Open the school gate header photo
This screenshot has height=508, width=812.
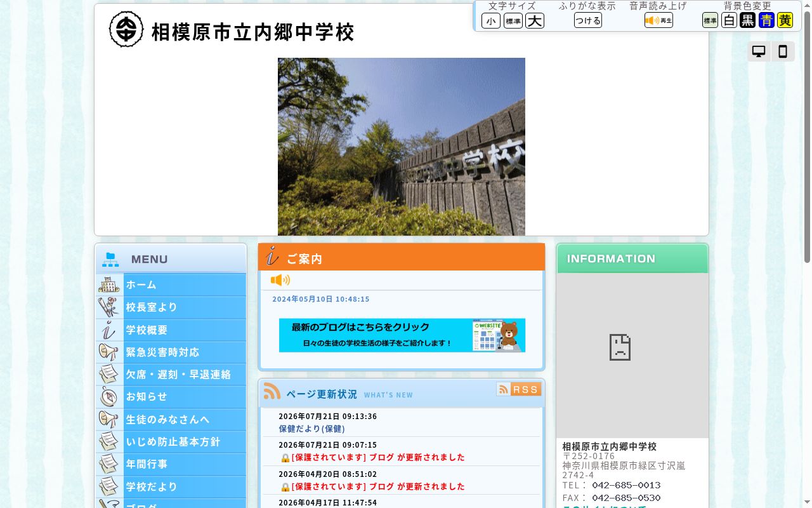coord(402,147)
